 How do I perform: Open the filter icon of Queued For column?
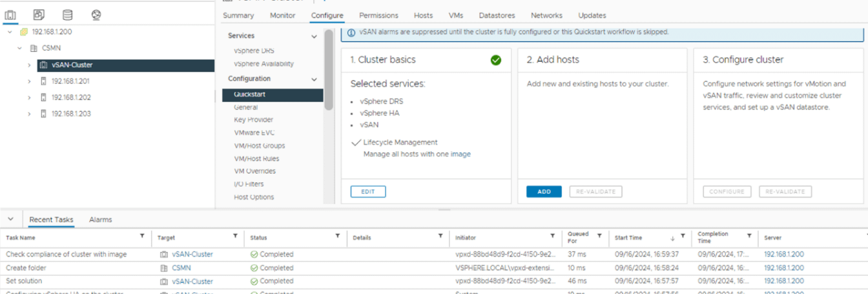point(599,236)
